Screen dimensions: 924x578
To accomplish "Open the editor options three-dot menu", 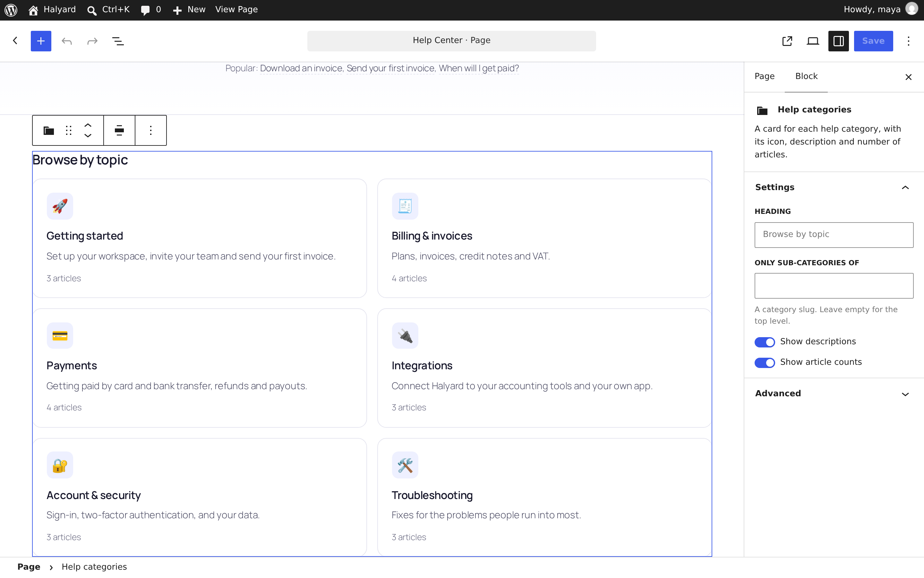I will pos(909,41).
